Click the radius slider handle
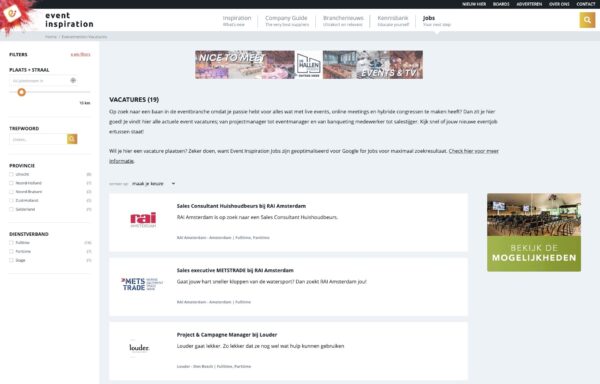The height and width of the screenshot is (384, 600). pyautogui.click(x=22, y=92)
